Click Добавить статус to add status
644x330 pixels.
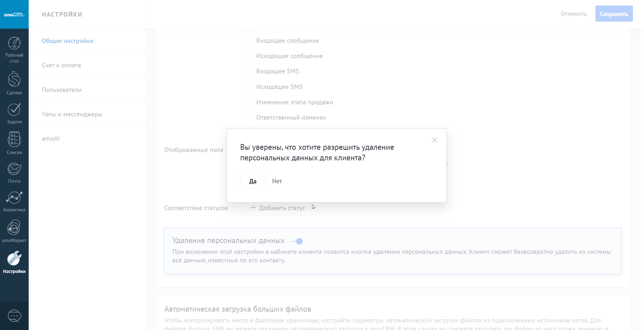[277, 208]
